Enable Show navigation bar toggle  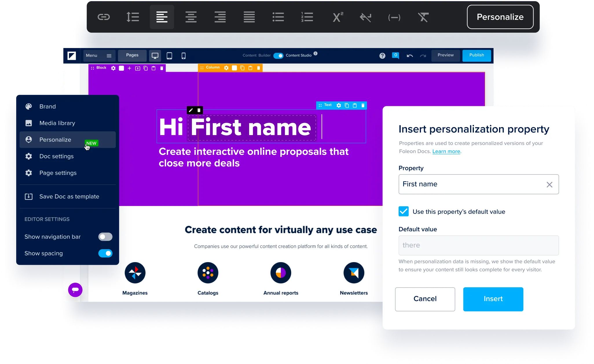tap(105, 237)
